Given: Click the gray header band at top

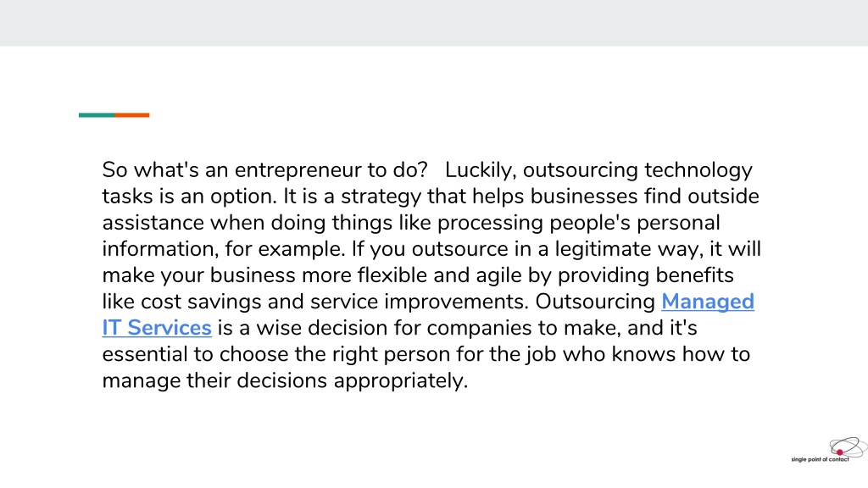Looking at the screenshot, I should click(x=434, y=23).
